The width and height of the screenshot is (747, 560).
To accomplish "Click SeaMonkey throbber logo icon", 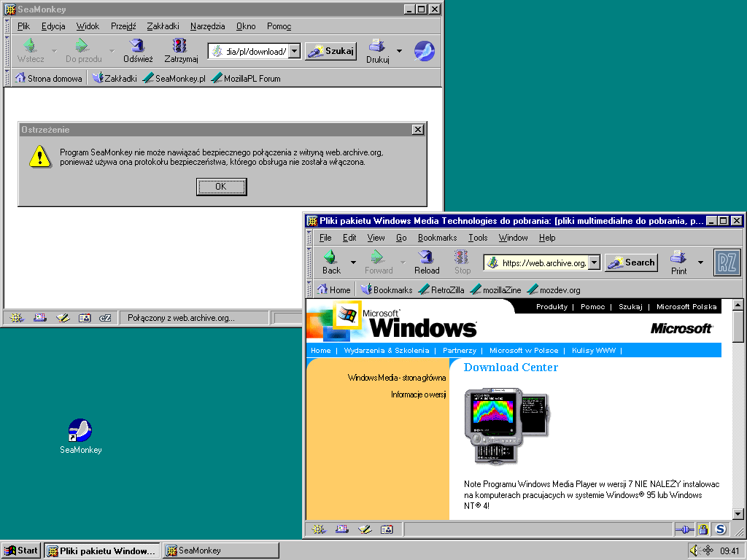I will [x=424, y=51].
